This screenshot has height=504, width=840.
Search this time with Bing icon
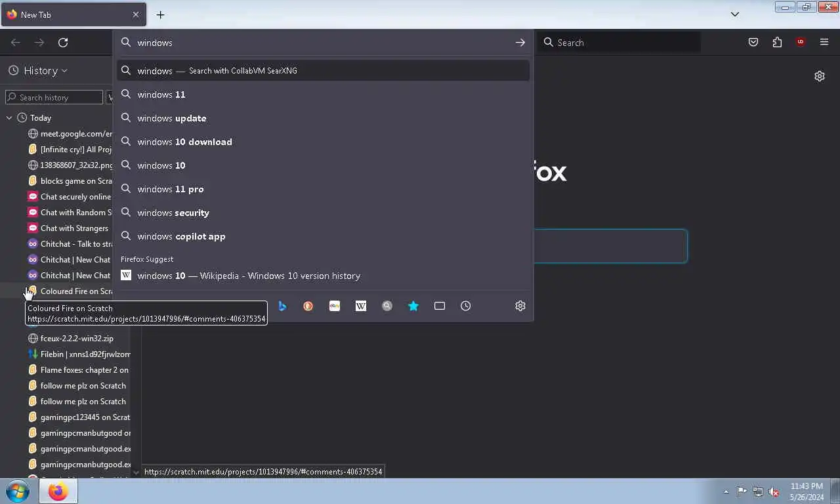282,306
